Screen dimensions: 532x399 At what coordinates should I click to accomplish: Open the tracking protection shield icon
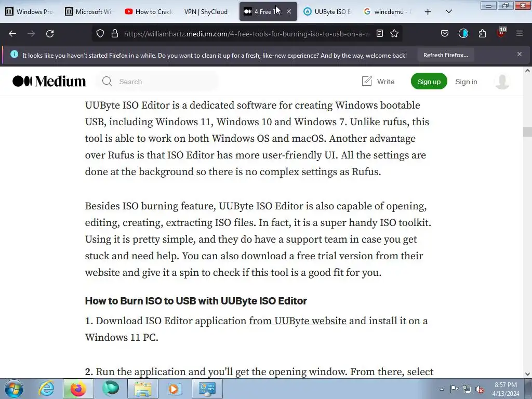pos(100,34)
